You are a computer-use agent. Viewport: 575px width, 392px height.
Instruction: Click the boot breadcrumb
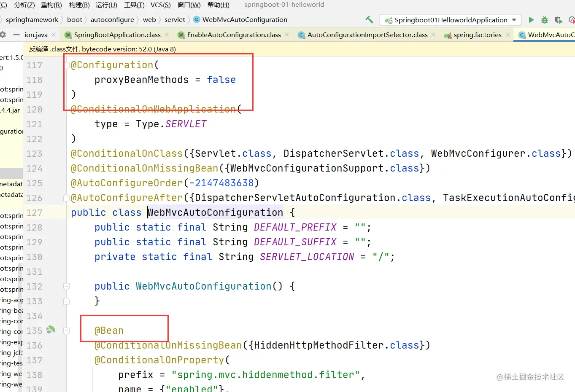pos(75,20)
